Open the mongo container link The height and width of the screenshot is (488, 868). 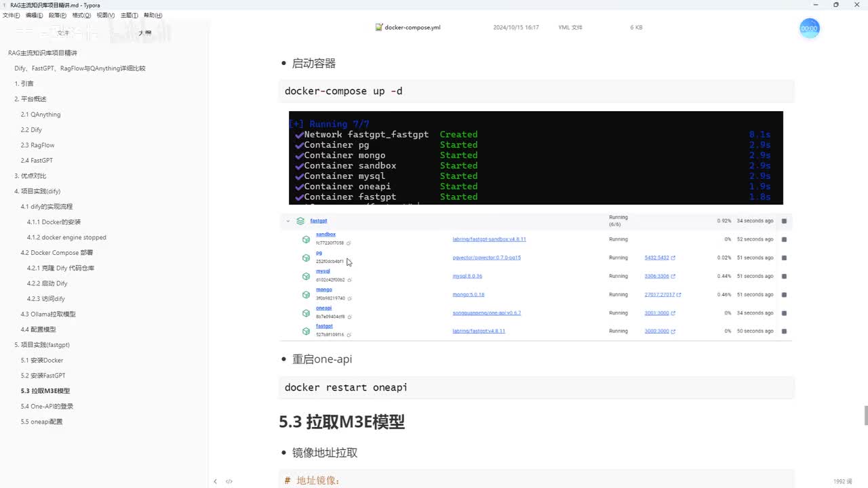pos(324,290)
